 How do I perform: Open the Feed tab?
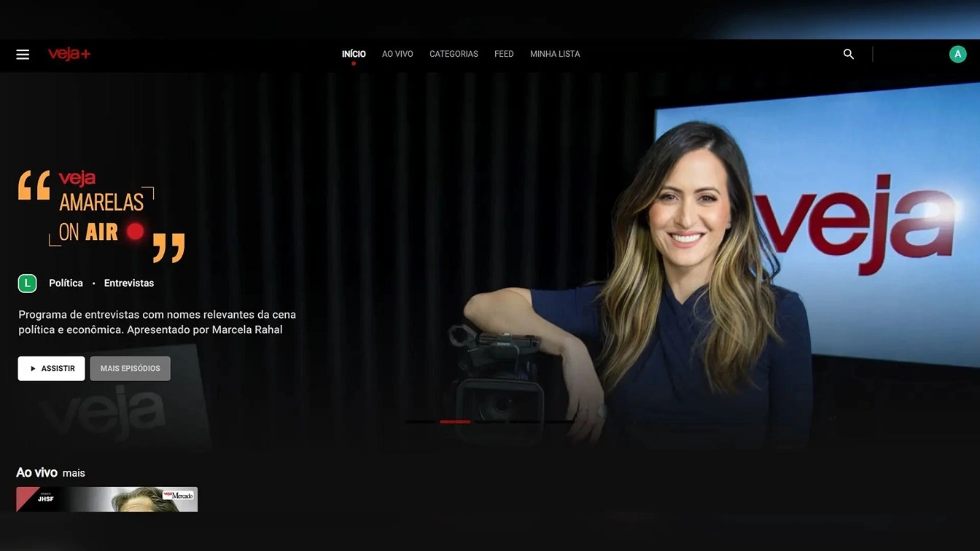click(x=504, y=54)
